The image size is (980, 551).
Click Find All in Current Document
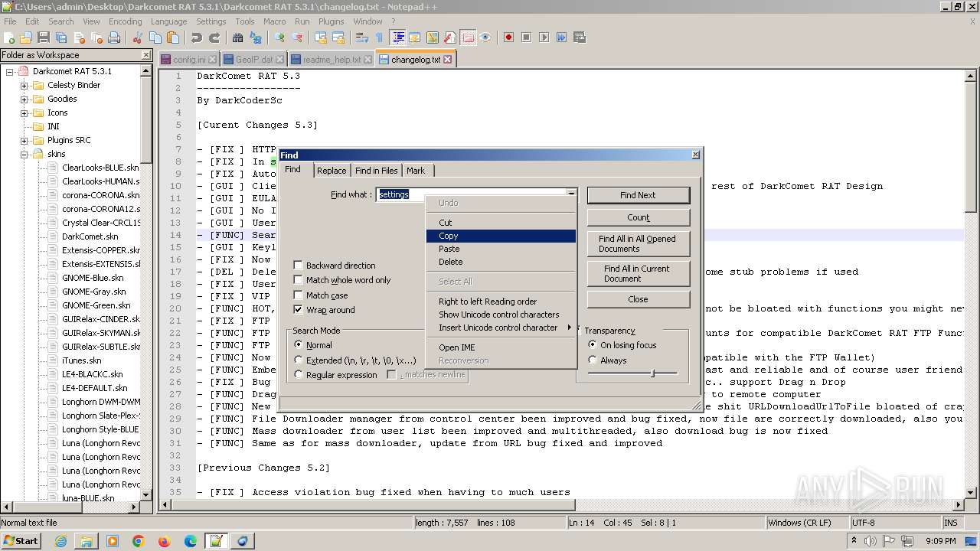pyautogui.click(x=638, y=273)
